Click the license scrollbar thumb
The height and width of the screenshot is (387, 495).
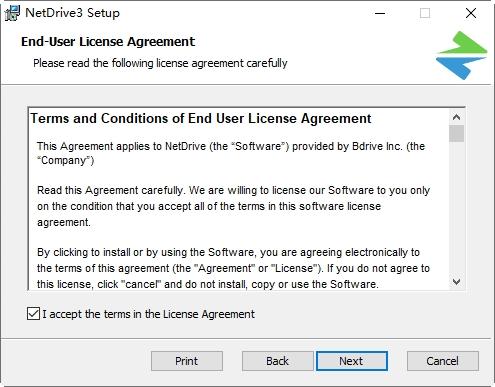[x=456, y=133]
